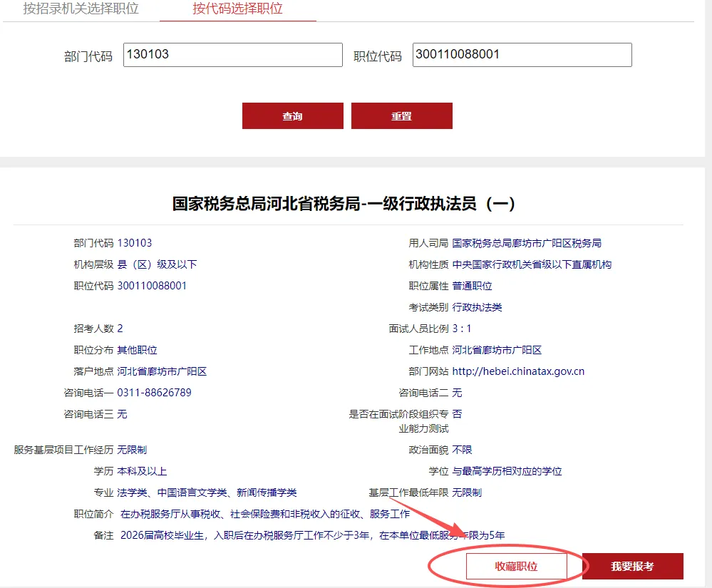The image size is (712, 588).
Task: Select interview ratio value 3:1
Action: [462, 329]
